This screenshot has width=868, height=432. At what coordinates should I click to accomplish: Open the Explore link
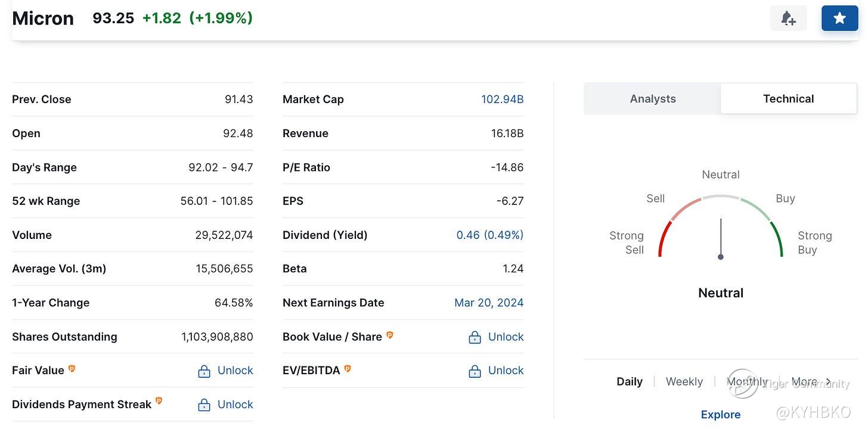point(721,415)
